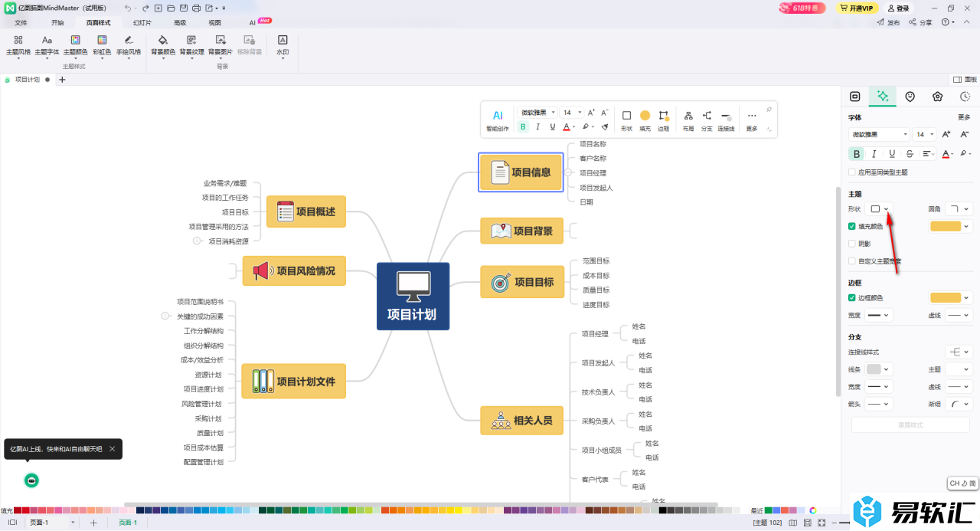Screen dimensions: 980x531
Task: Open 分支 branch in the floating toolbar
Action: click(x=707, y=120)
